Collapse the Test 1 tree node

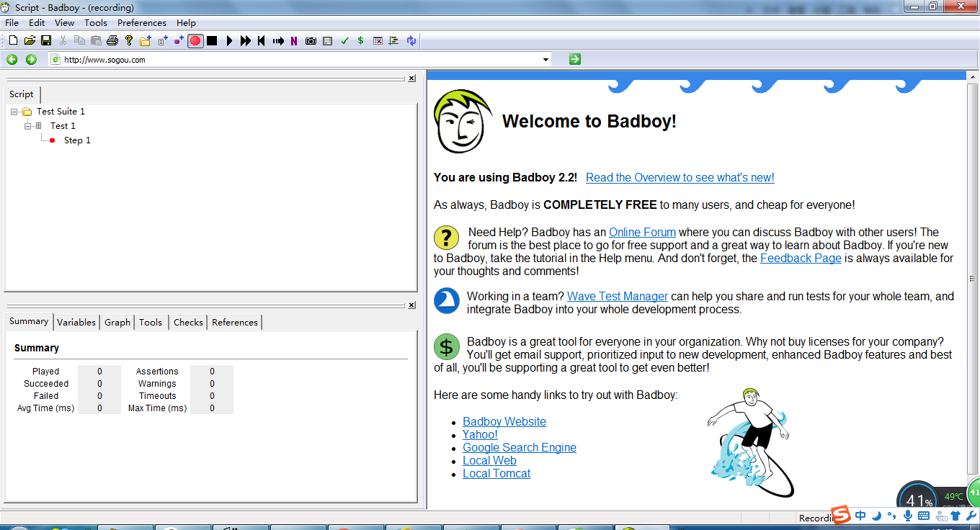pos(28,126)
